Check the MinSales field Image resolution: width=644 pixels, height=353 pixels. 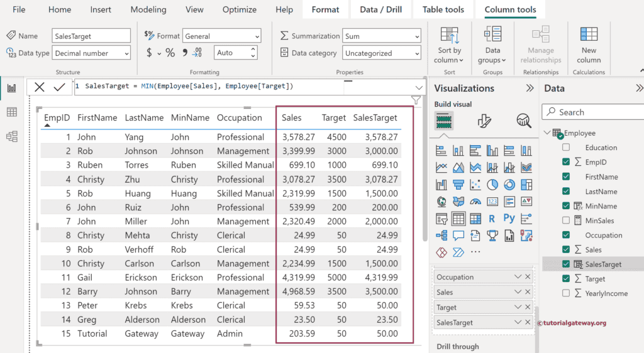(x=566, y=220)
